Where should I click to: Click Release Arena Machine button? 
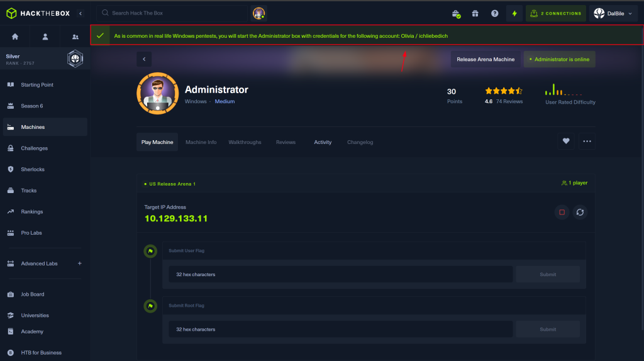[486, 59]
